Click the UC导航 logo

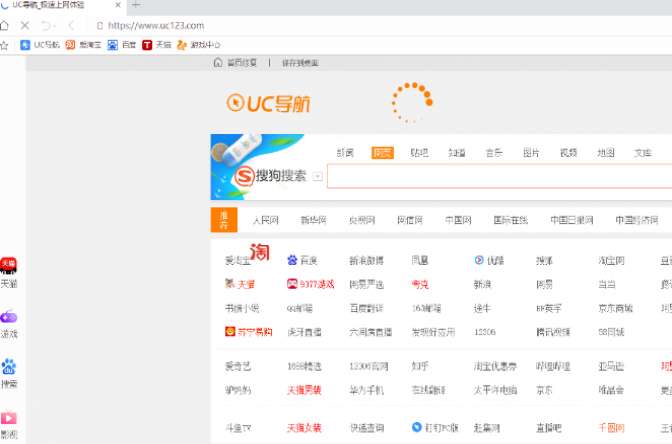pyautogui.click(x=268, y=103)
